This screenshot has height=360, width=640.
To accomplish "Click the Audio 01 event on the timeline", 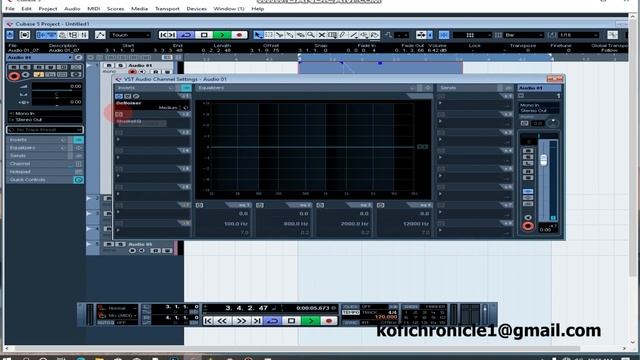I will click(x=380, y=68).
